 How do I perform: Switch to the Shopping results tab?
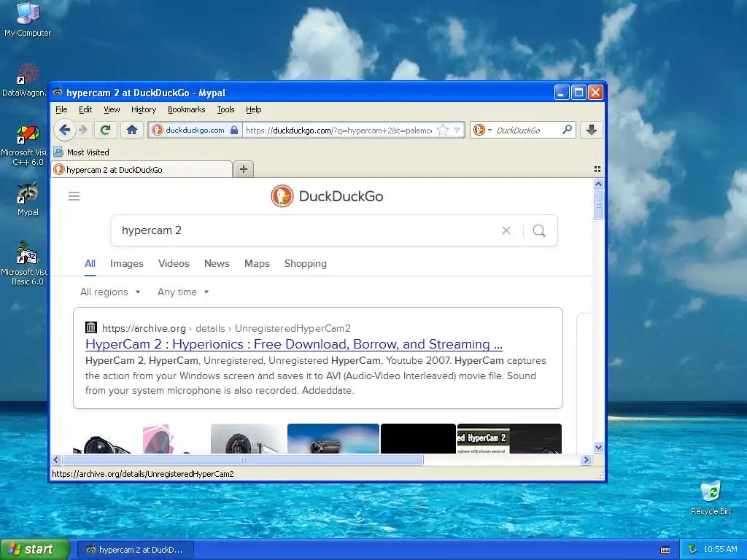tap(306, 264)
